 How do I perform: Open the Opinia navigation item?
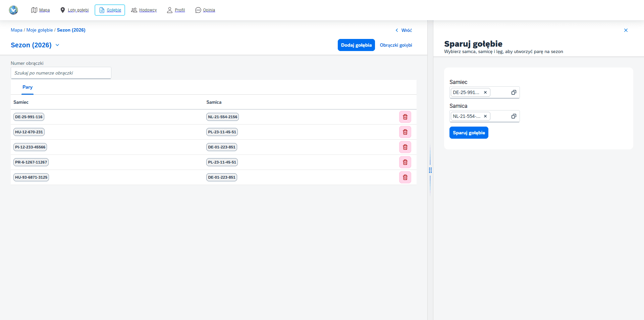[x=205, y=10]
